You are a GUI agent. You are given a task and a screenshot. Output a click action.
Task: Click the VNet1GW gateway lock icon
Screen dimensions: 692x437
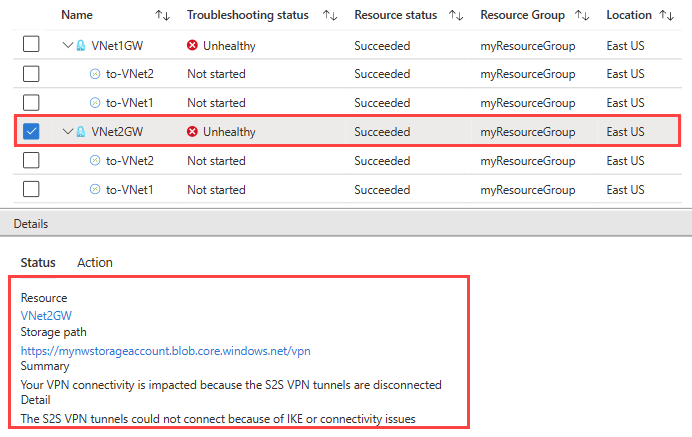81,45
